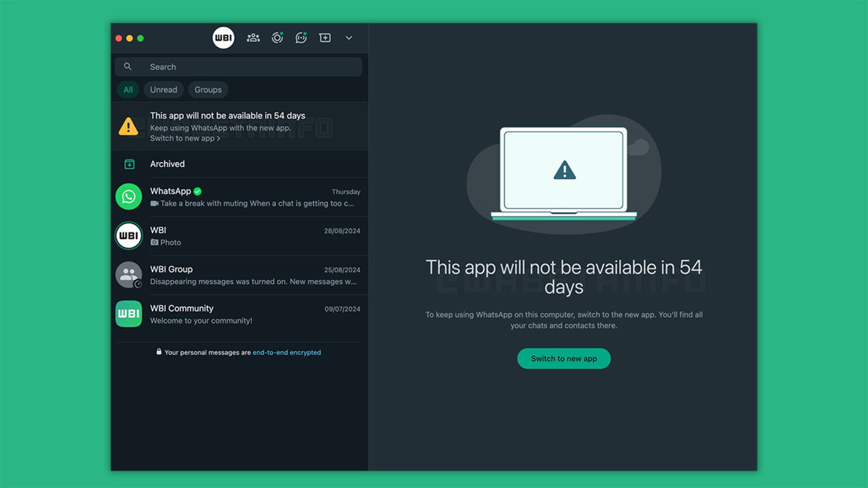Image resolution: width=868 pixels, height=488 pixels.
Task: Click the WBI Group avatar
Action: [x=128, y=275]
